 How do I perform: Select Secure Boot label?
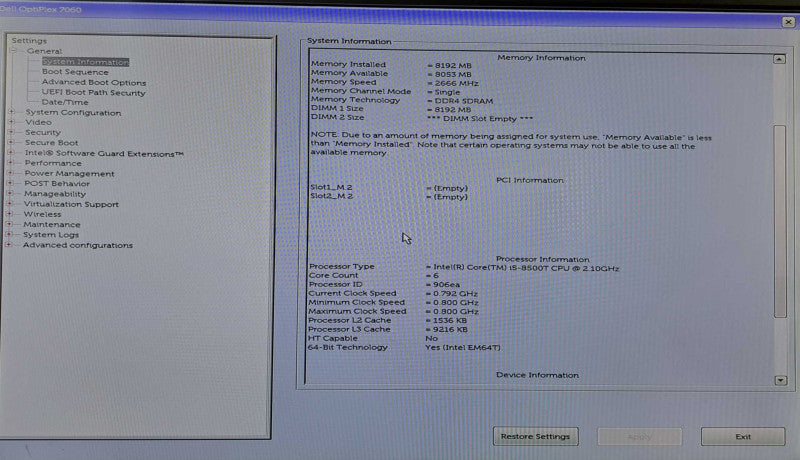coord(52,143)
